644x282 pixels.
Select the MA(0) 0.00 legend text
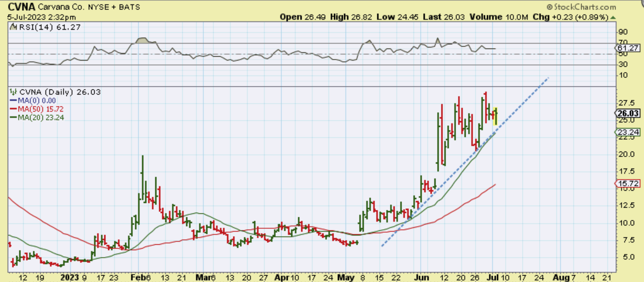pyautogui.click(x=37, y=101)
